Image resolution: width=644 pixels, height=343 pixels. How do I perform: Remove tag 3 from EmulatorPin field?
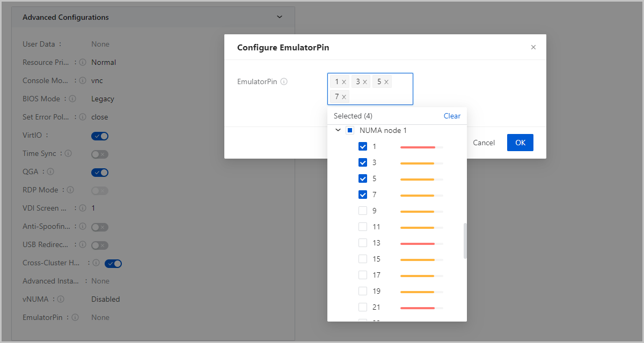tap(365, 82)
